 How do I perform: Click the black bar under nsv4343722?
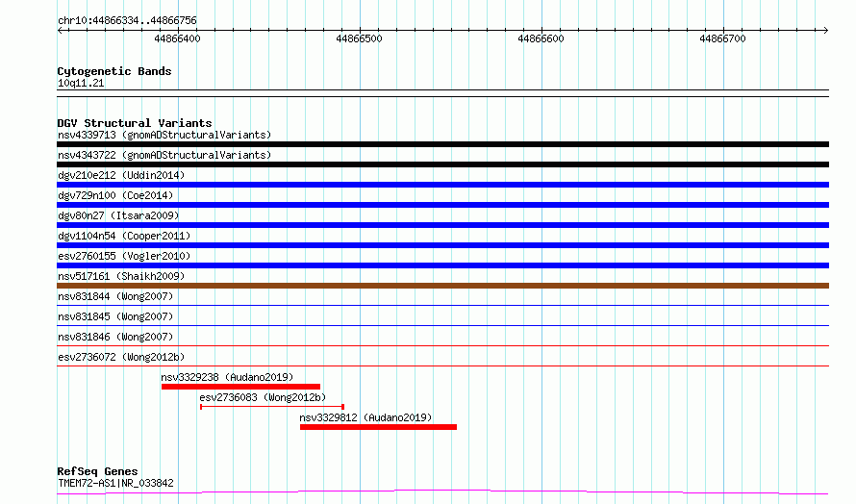[442, 164]
